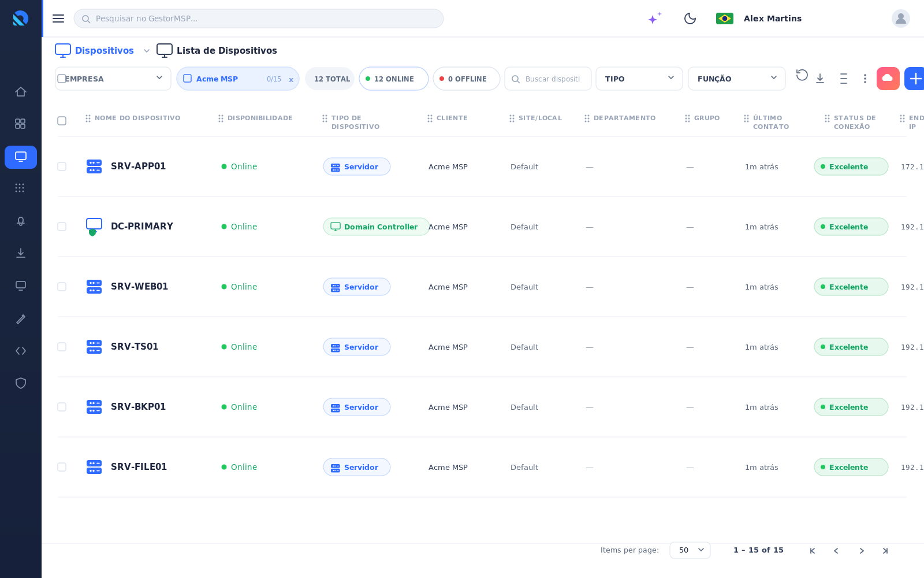Sort by NOME DO DISPOSITIVO column

pyautogui.click(x=137, y=118)
